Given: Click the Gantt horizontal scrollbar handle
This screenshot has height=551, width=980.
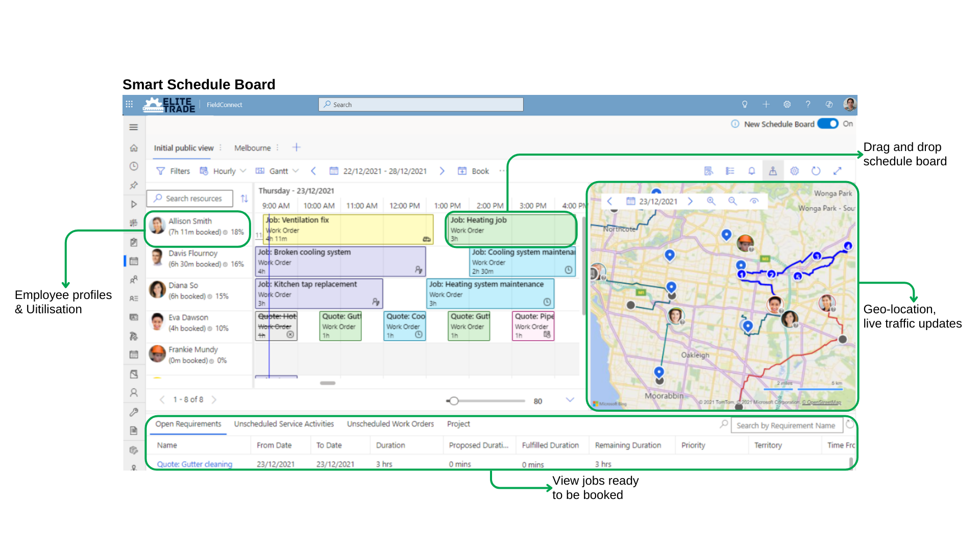Looking at the screenshot, I should [328, 383].
